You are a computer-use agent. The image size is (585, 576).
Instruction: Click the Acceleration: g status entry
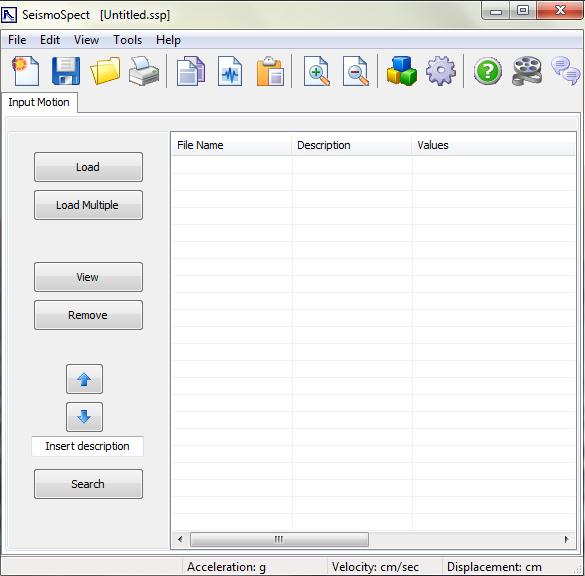pos(226,567)
